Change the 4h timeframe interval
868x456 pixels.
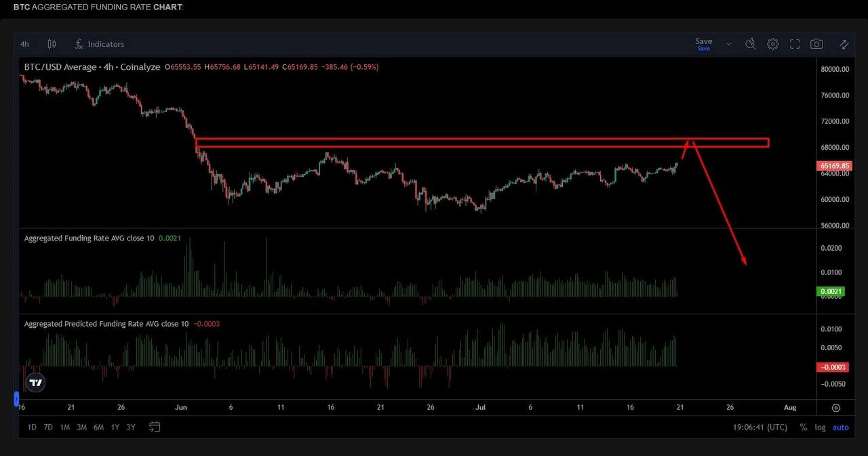pos(24,44)
